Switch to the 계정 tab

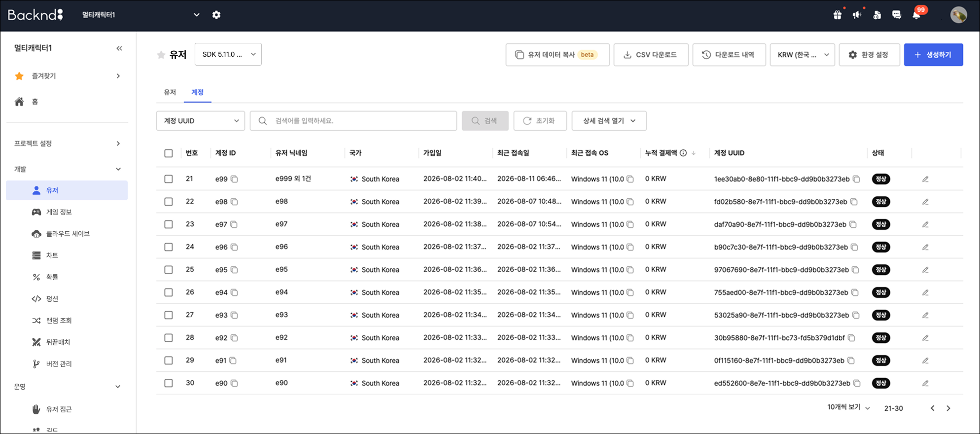pos(198,92)
